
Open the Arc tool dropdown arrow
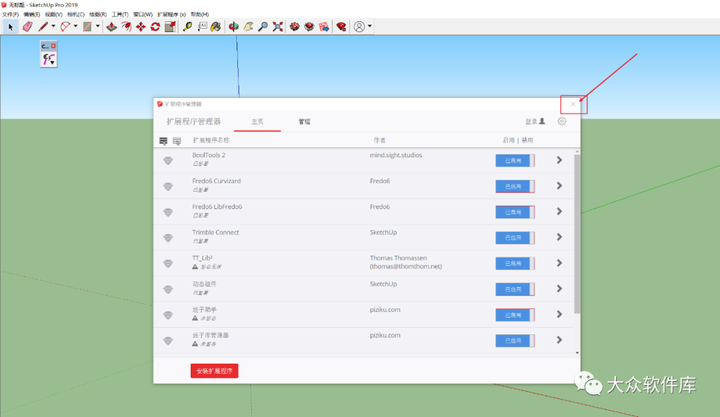(x=75, y=26)
